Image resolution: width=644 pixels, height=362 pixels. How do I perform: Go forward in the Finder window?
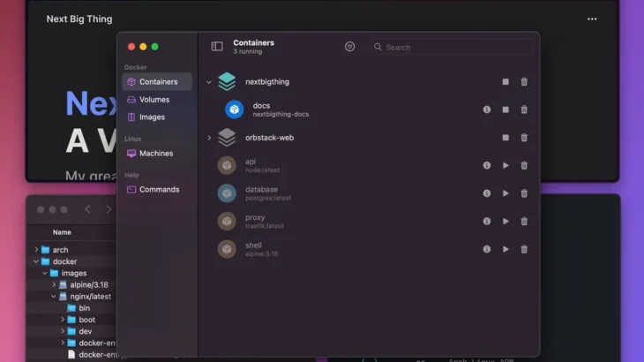point(109,209)
